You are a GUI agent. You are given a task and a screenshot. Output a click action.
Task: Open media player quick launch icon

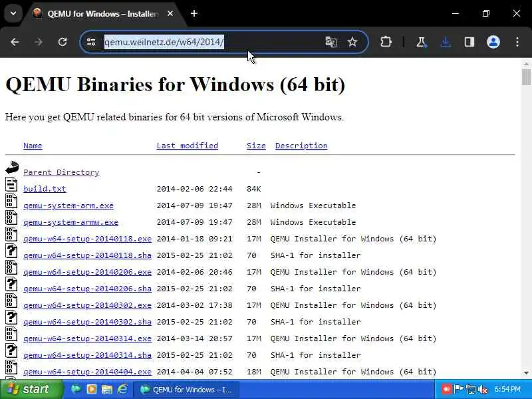click(x=91, y=389)
